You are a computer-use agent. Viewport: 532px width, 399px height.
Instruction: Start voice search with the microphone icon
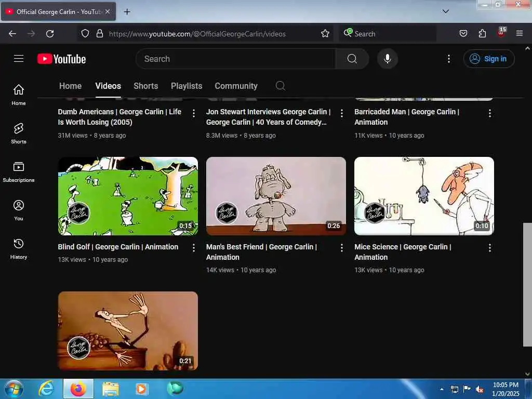(x=387, y=59)
